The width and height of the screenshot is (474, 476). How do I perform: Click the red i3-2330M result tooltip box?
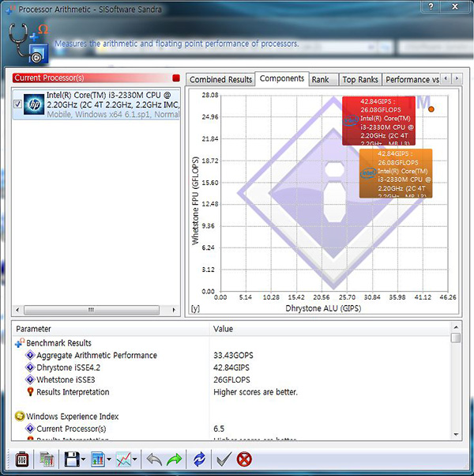tap(378, 121)
